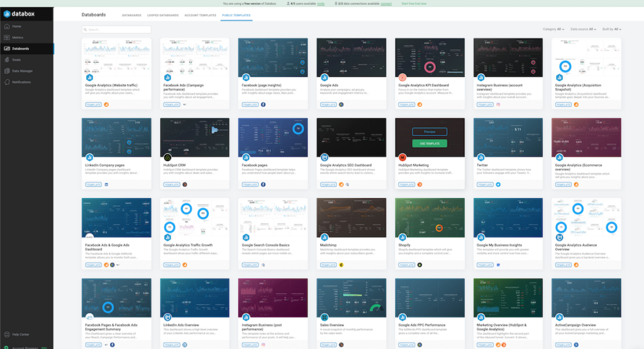The height and width of the screenshot is (349, 644).
Task: Click the Google Analytics Traffic Growth title
Action: [188, 245]
